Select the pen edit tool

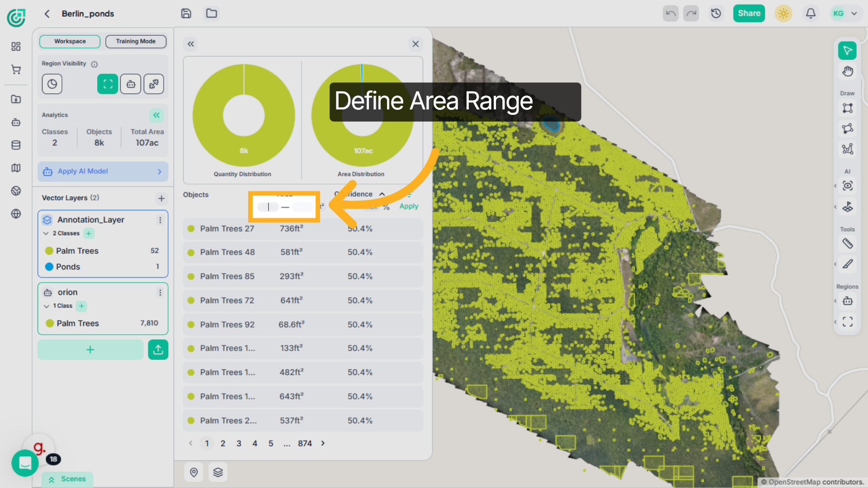(x=847, y=264)
